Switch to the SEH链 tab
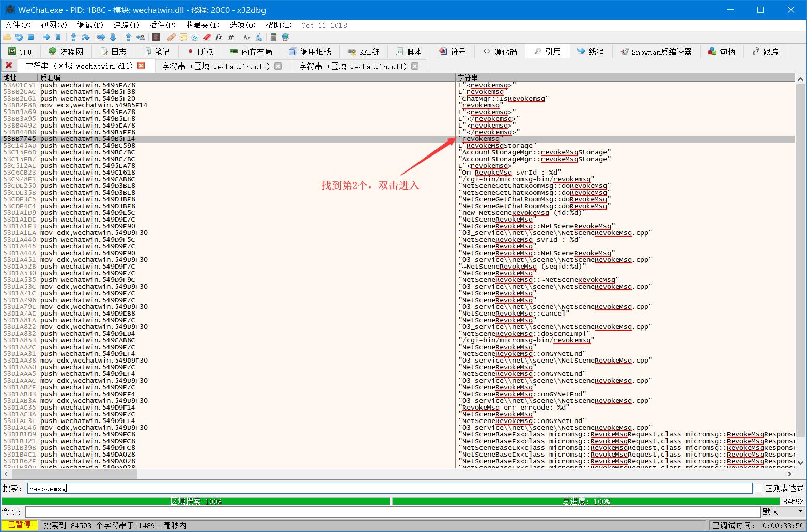Image resolution: width=807 pixels, height=532 pixels. [364, 52]
